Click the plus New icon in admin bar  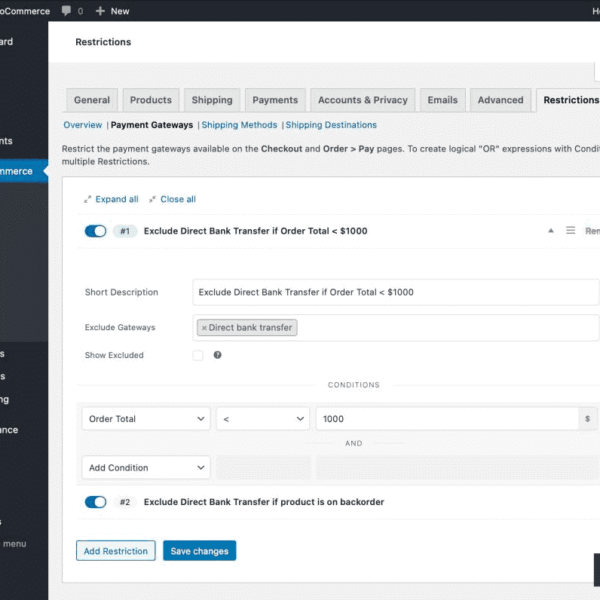tap(100, 11)
